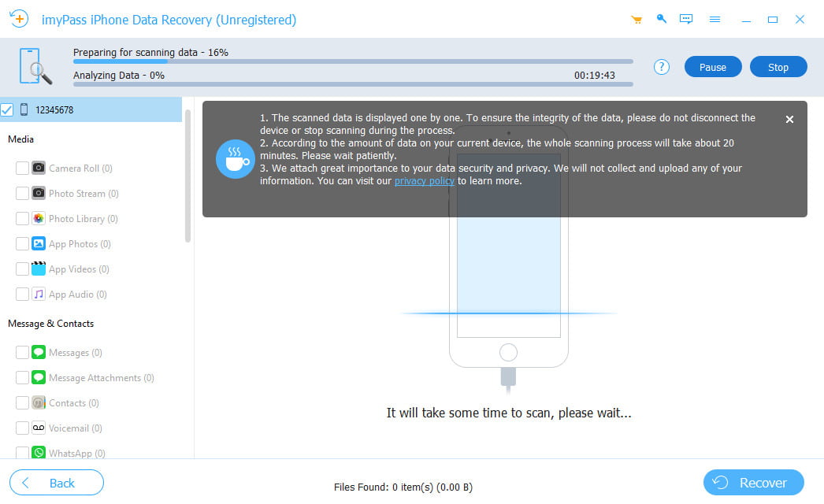Click the phone scanning magnifier icon
824x504 pixels.
tap(35, 66)
